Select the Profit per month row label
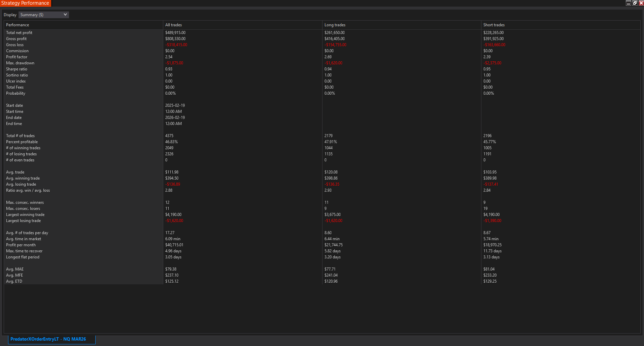644x346 pixels. [x=21, y=245]
